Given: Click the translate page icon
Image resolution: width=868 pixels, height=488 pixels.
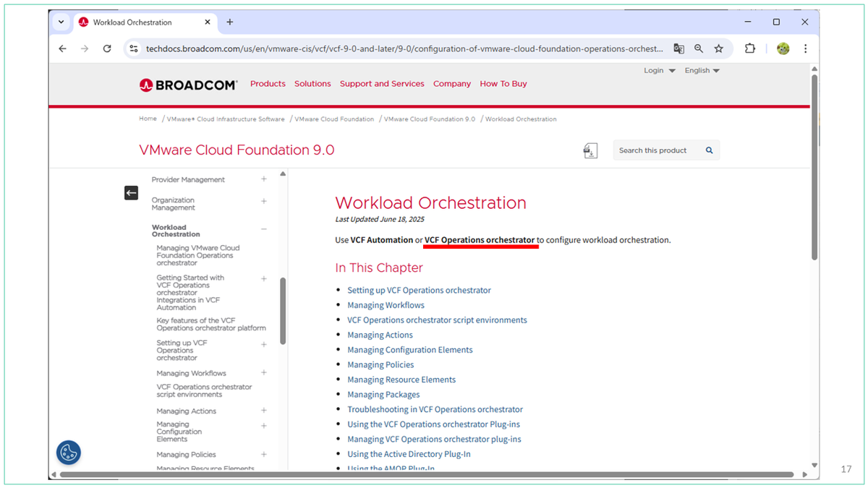Looking at the screenshot, I should coord(678,48).
